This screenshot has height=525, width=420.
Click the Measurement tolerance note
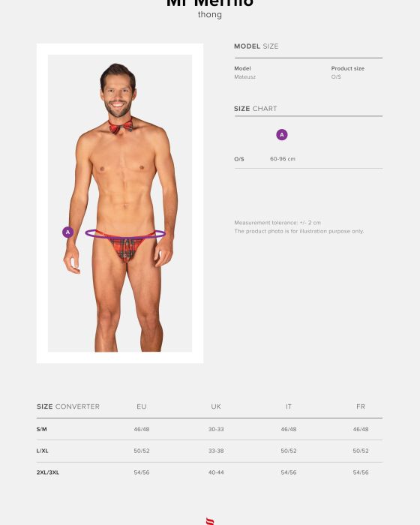tap(277, 222)
